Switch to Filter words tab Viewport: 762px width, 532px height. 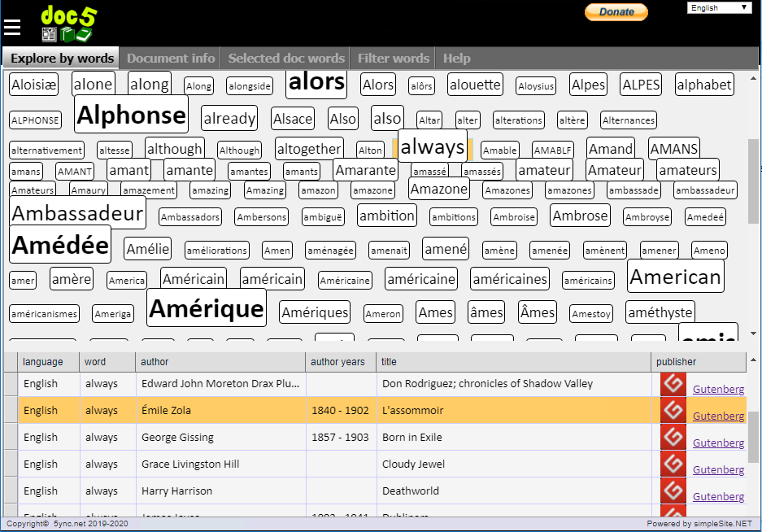point(393,59)
